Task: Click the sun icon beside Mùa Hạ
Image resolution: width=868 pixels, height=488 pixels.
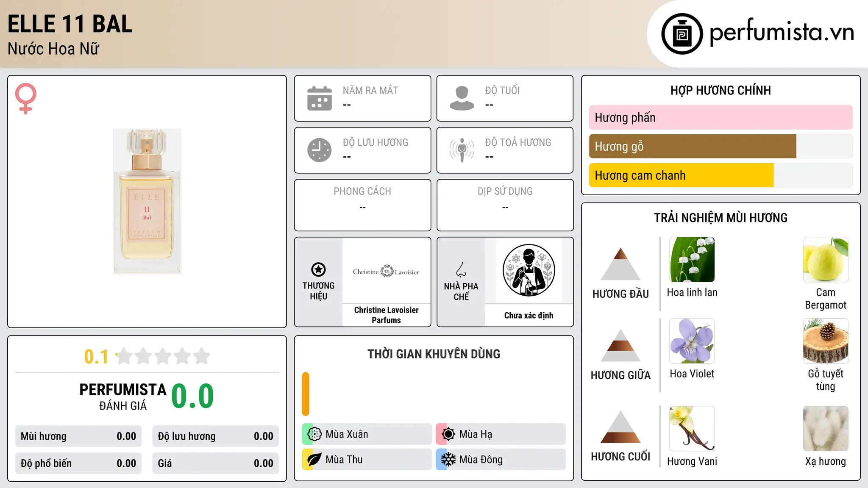Action: 448,434
